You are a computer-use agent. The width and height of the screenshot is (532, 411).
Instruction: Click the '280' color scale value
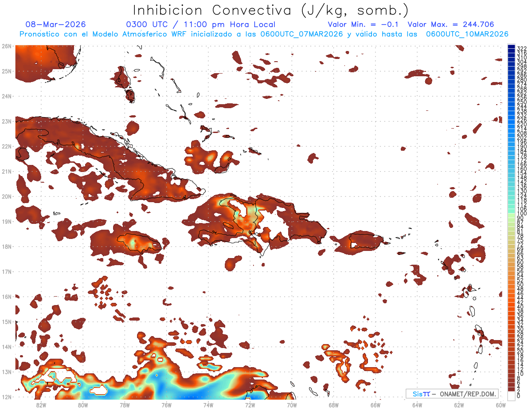pos(522,80)
